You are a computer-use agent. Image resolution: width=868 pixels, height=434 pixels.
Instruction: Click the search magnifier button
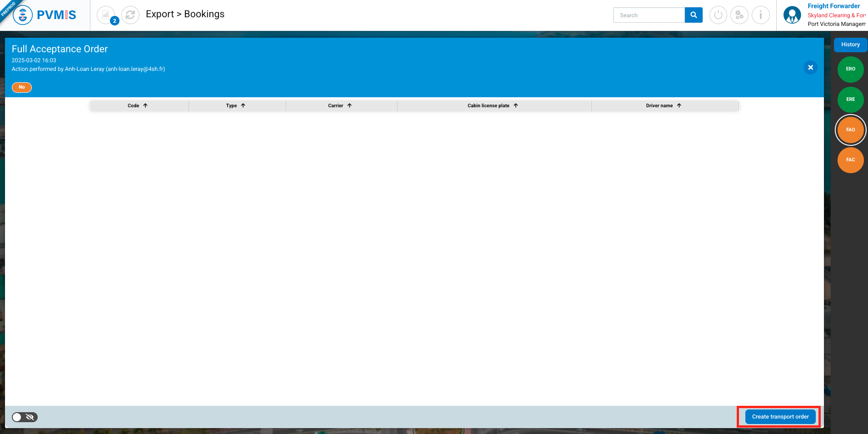point(694,15)
